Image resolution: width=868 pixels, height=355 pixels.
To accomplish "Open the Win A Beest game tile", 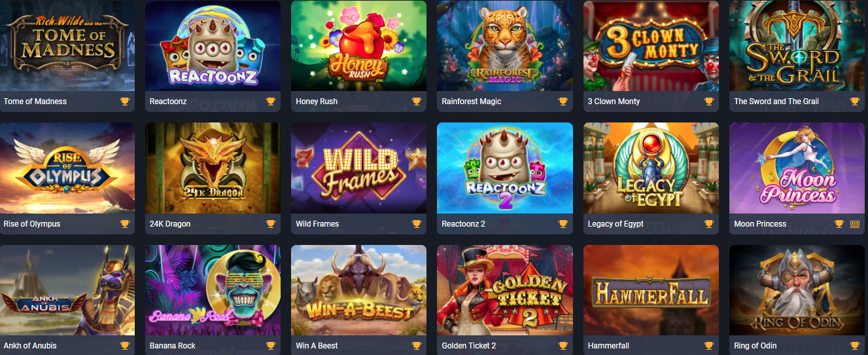I will pyautogui.click(x=359, y=291).
